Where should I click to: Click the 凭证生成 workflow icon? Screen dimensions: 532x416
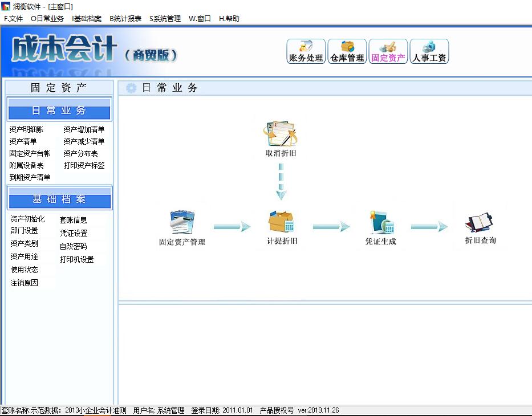click(x=380, y=228)
